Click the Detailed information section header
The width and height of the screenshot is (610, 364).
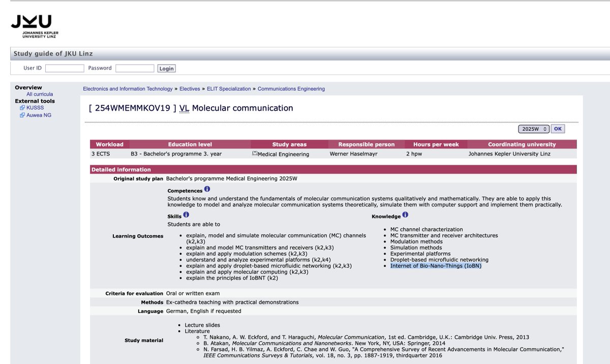333,169
